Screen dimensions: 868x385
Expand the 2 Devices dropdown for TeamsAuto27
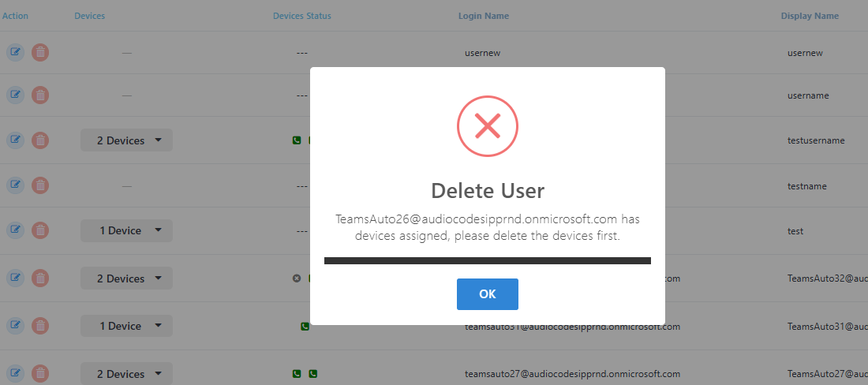coord(126,374)
